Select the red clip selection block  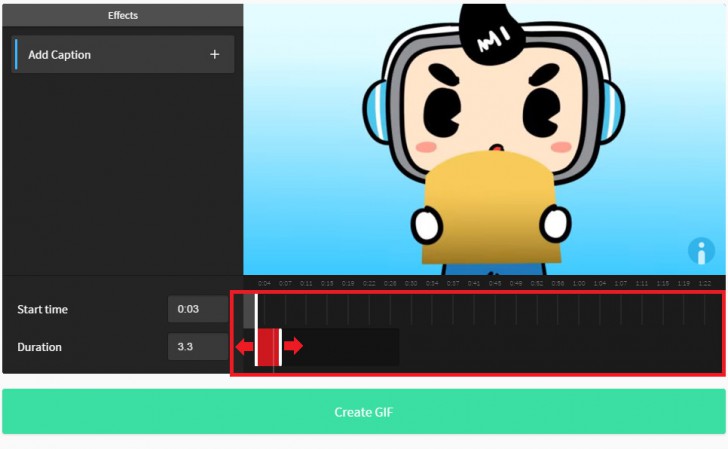coord(268,347)
